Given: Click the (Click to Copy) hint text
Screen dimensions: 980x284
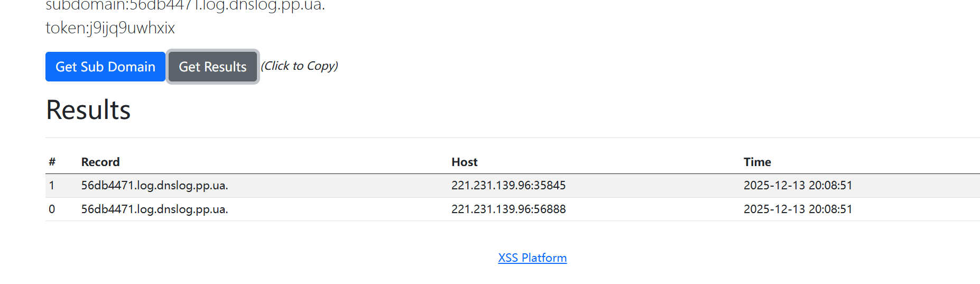Looking at the screenshot, I should [299, 66].
